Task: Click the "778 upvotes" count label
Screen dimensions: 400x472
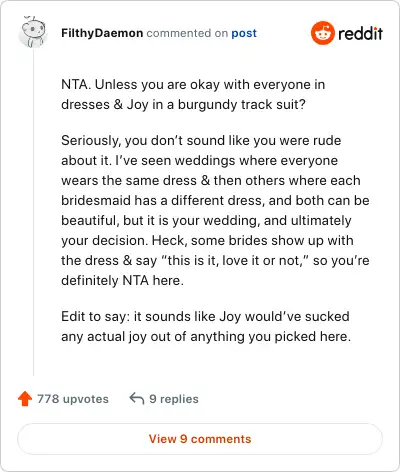Action: point(73,399)
